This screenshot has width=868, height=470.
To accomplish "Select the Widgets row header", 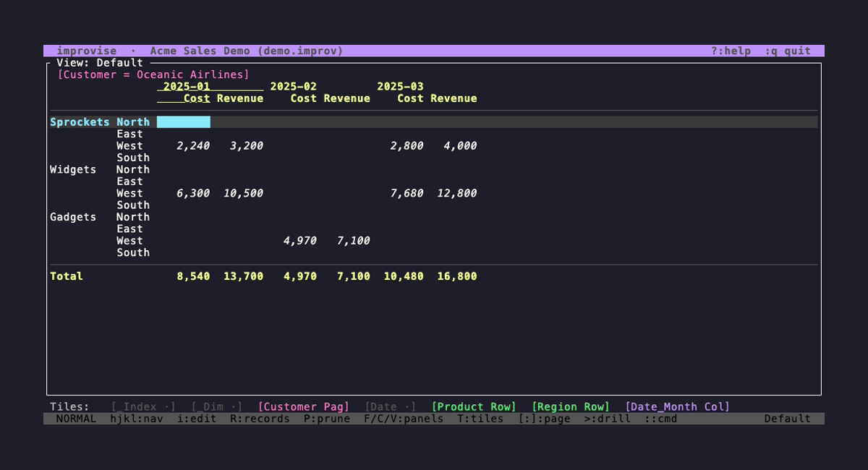I will pyautogui.click(x=73, y=169).
